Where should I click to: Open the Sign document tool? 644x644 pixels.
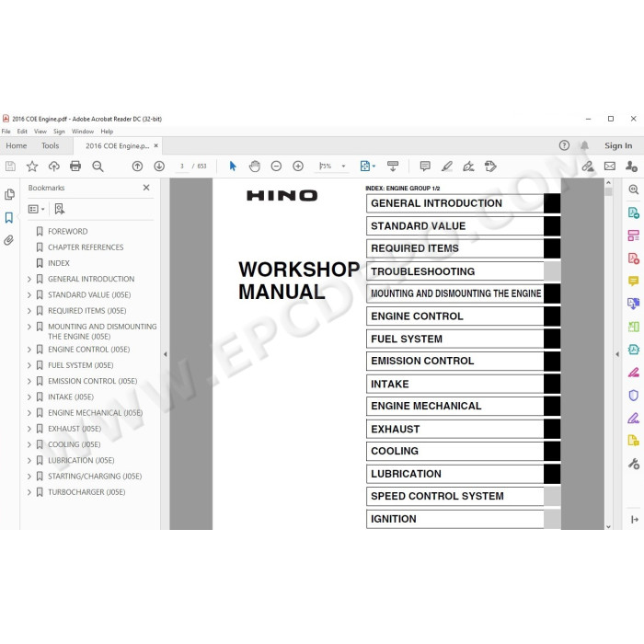(468, 167)
